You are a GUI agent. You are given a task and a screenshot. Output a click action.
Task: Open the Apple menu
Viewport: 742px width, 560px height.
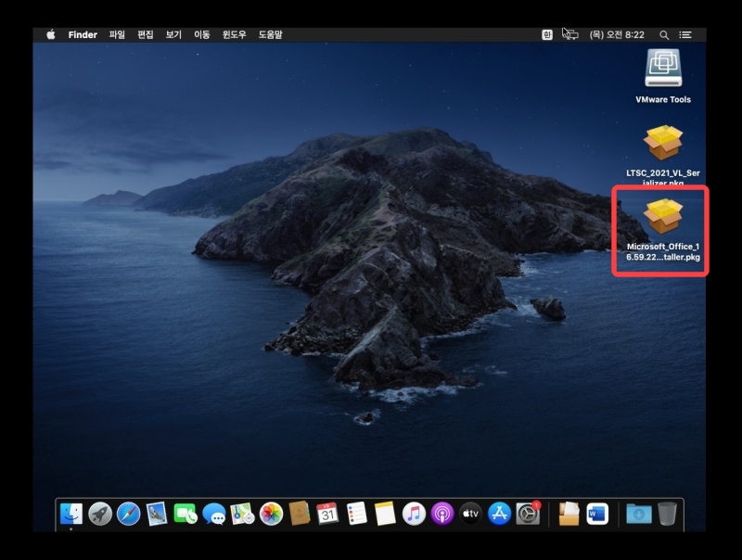pyautogui.click(x=51, y=34)
